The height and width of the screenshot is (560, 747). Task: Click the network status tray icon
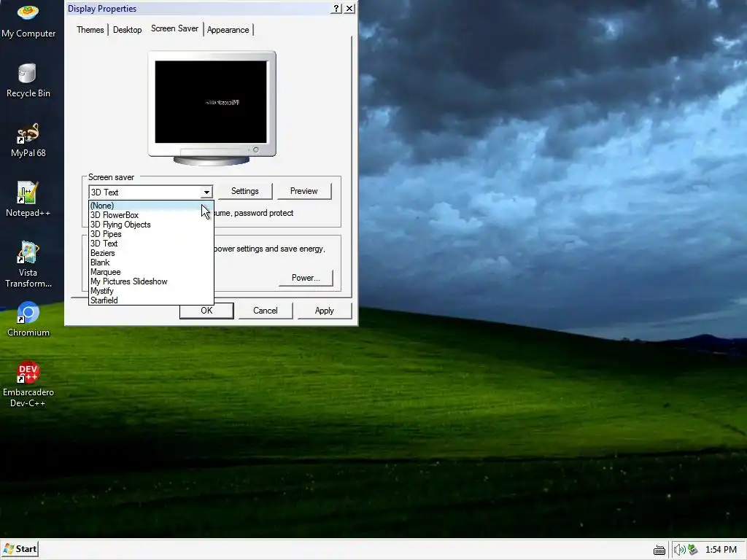693,550
